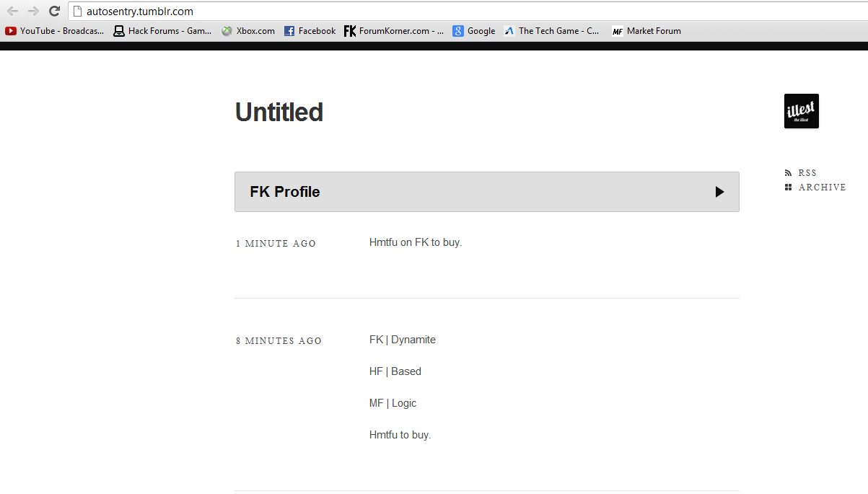Expand the FK Profile arrow
Image resolution: width=868 pixels, height=494 pixels.
coord(719,192)
